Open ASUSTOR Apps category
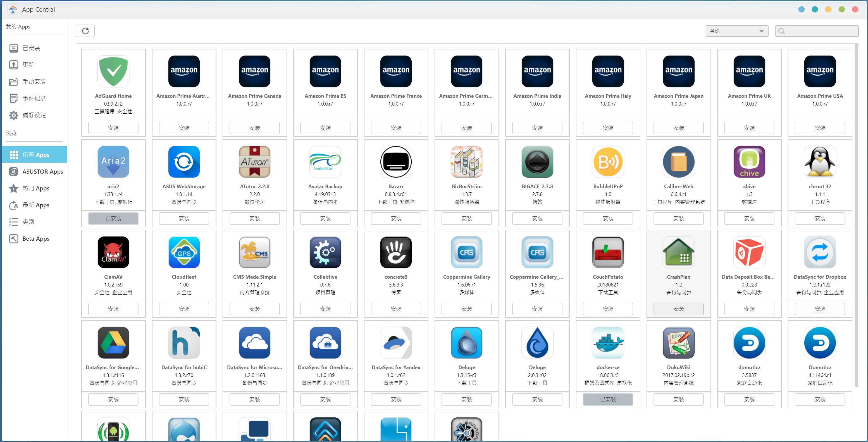 42,171
